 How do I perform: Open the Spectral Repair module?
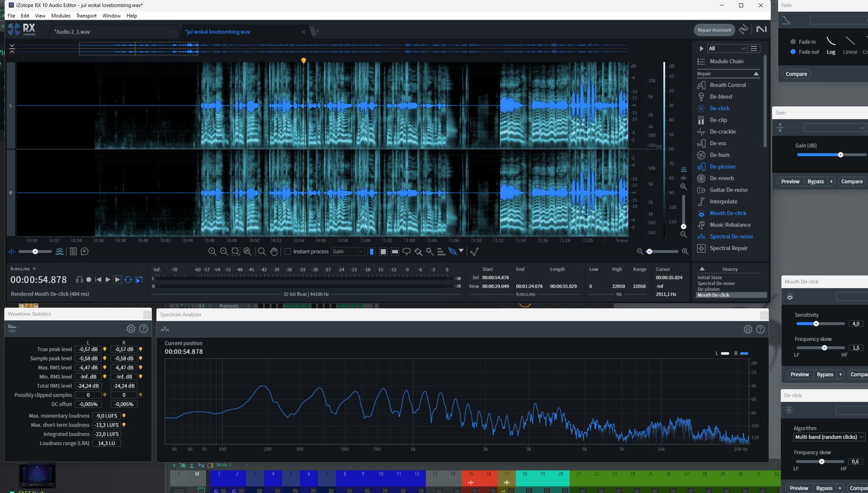(728, 248)
